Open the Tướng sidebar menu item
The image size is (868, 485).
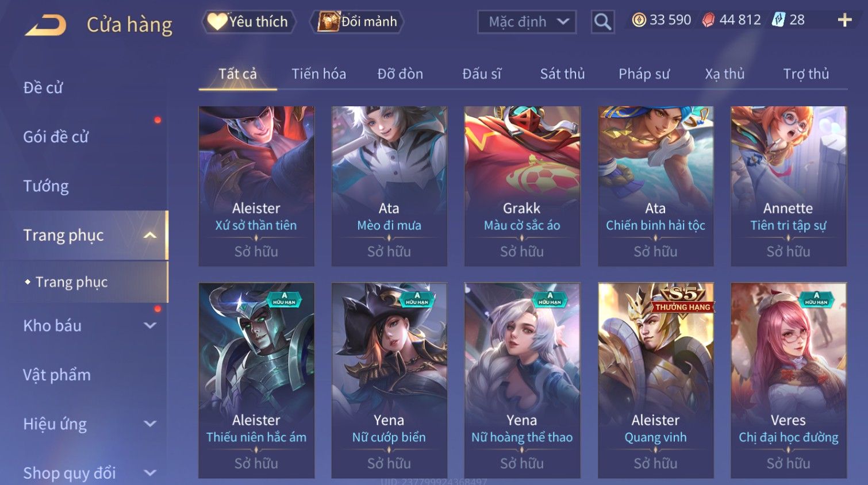(46, 186)
